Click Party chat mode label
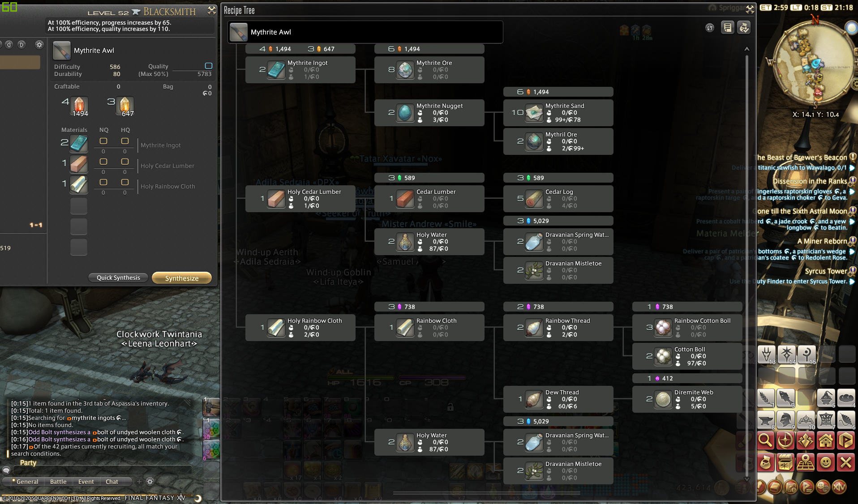The height and width of the screenshot is (504, 858). 28,463
